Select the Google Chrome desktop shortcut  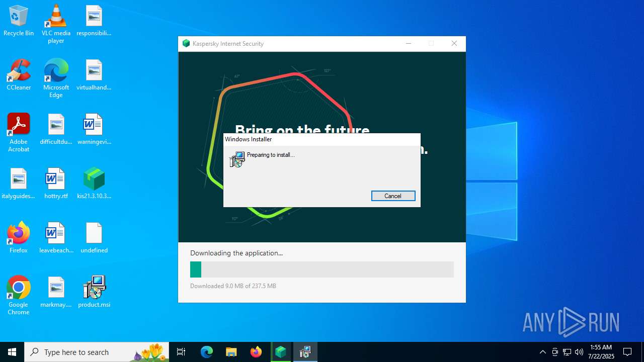click(x=19, y=296)
